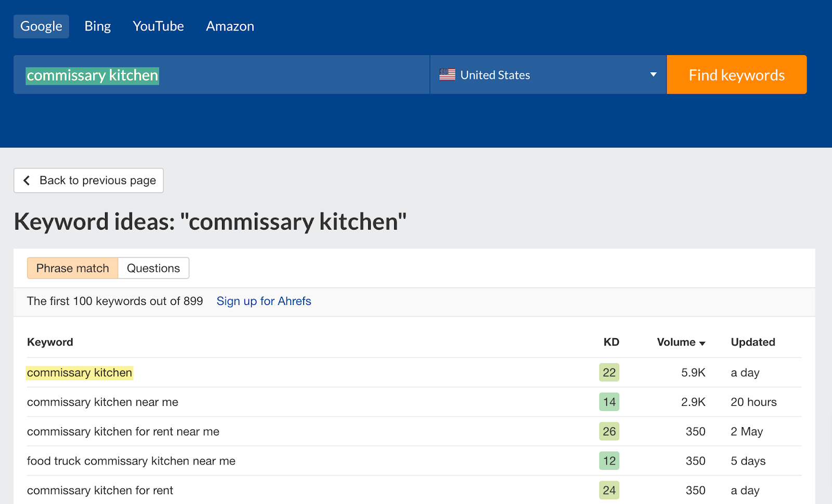Click the KD badge showing 14
Viewport: 832px width, 504px height.
tap(609, 402)
